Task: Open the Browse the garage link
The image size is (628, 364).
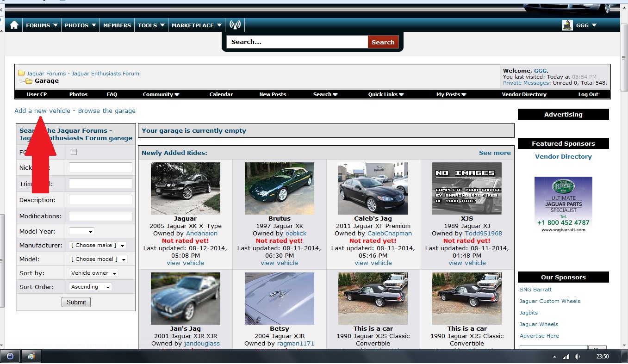Action: [x=106, y=111]
